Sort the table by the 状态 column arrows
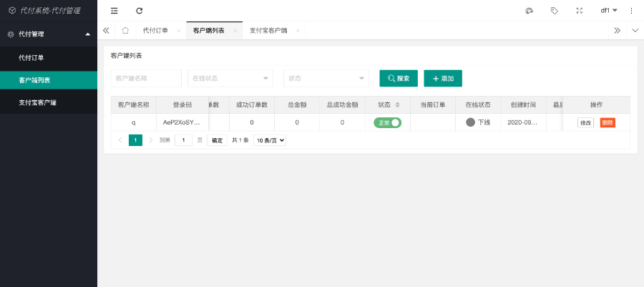Image resolution: width=644 pixels, height=287 pixels. click(398, 104)
